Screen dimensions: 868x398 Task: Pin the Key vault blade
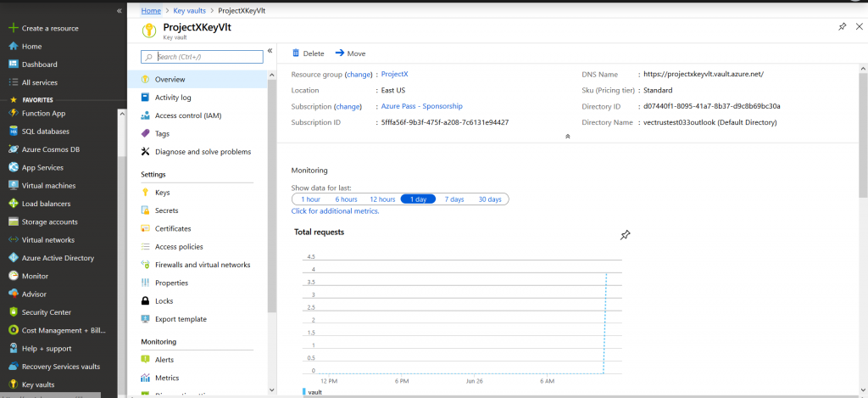coord(842,26)
